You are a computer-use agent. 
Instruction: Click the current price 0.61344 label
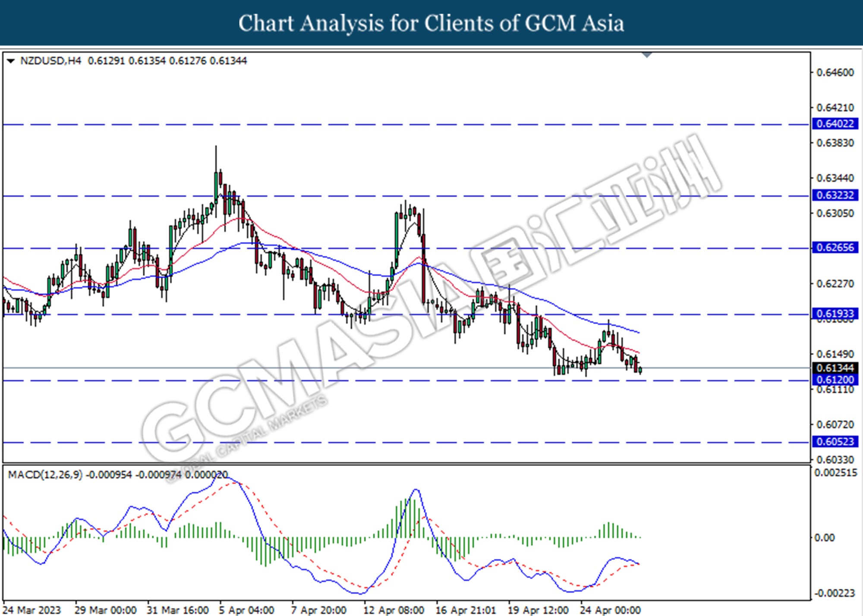[x=835, y=368]
